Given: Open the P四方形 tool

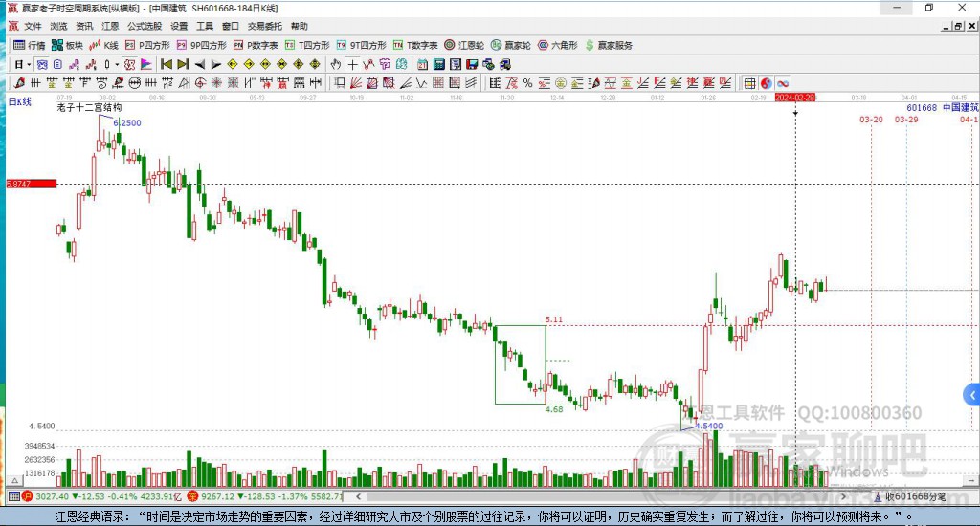Looking at the screenshot, I should click(147, 45).
